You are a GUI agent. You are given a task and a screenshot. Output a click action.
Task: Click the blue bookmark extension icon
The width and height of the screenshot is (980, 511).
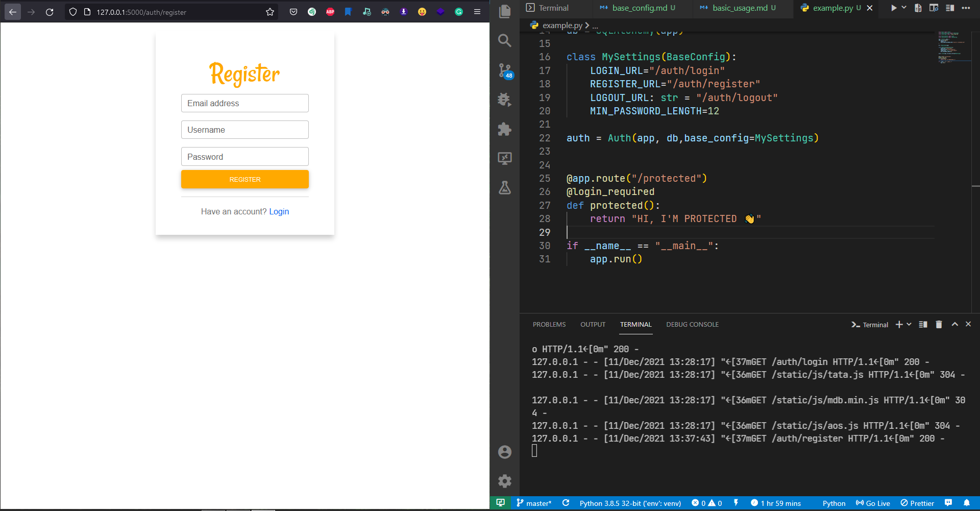(x=348, y=12)
